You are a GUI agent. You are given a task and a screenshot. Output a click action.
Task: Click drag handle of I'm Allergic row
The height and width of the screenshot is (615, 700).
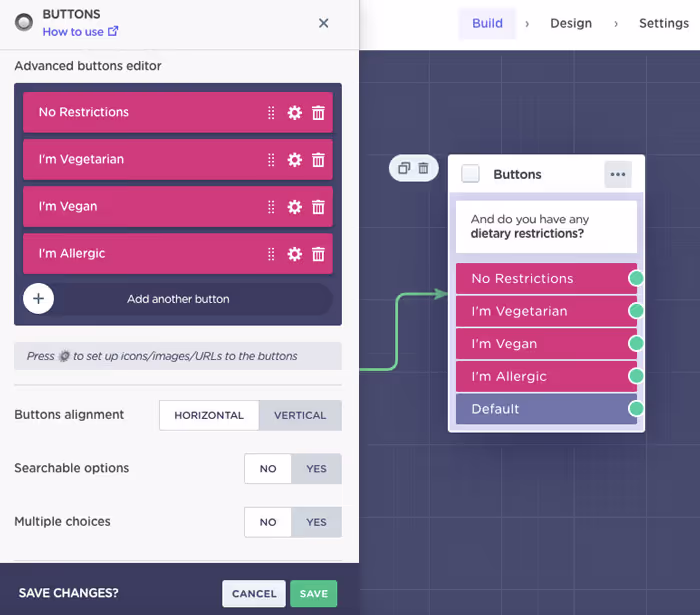pos(271,254)
